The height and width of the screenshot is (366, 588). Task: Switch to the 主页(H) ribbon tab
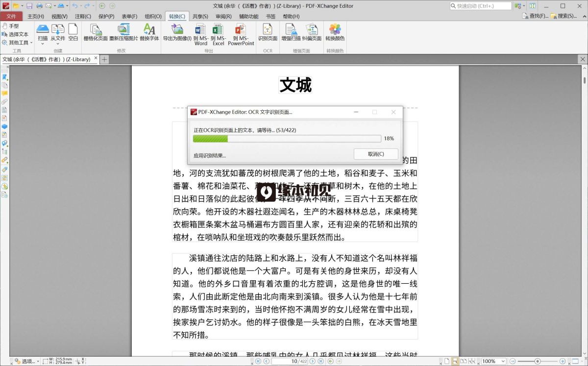pos(35,16)
